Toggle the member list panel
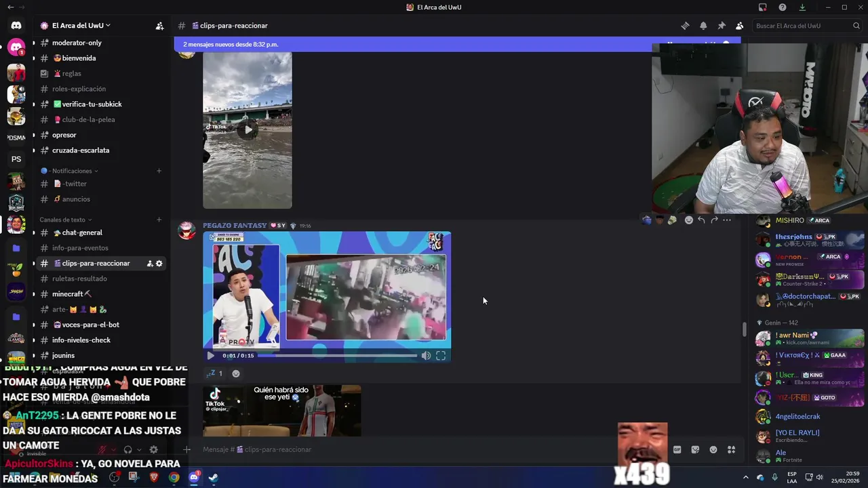 coord(739,26)
